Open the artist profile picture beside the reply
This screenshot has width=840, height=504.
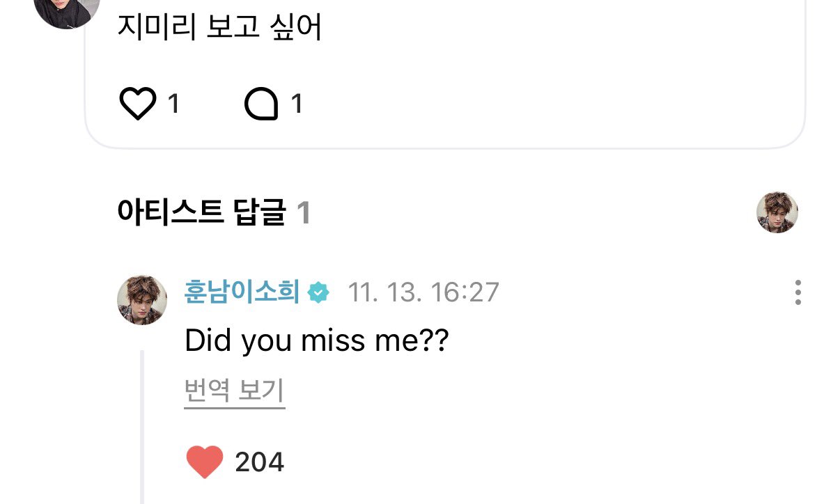click(x=142, y=299)
